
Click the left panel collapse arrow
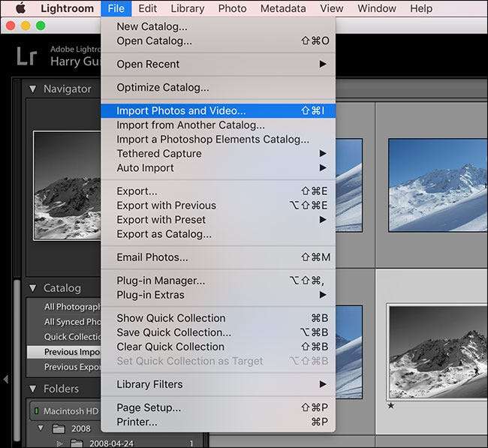(x=6, y=379)
